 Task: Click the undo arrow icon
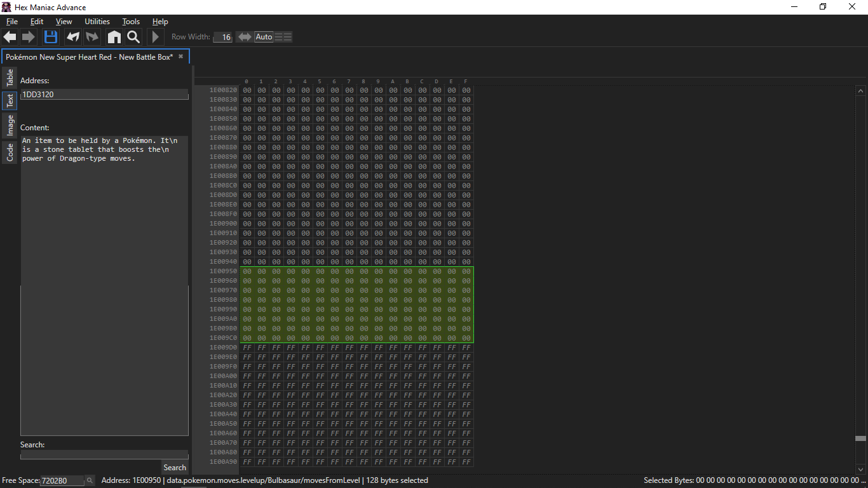coord(73,37)
